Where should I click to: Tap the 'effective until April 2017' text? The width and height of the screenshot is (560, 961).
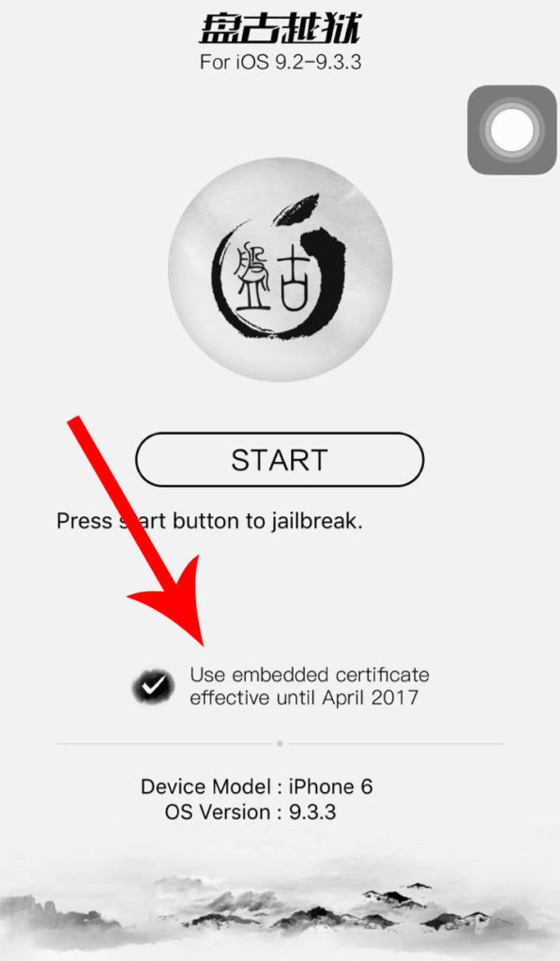click(x=304, y=697)
